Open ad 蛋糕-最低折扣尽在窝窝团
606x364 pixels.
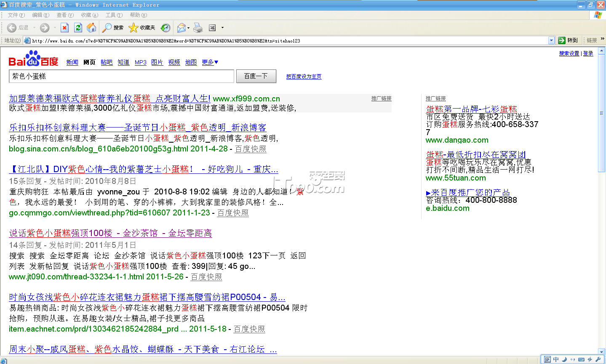tap(476, 154)
